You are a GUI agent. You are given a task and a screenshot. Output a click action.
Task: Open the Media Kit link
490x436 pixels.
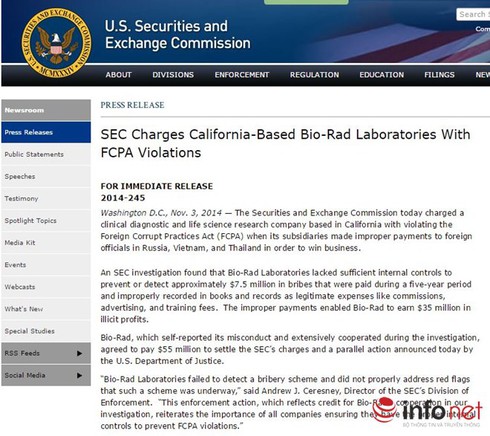click(46, 243)
